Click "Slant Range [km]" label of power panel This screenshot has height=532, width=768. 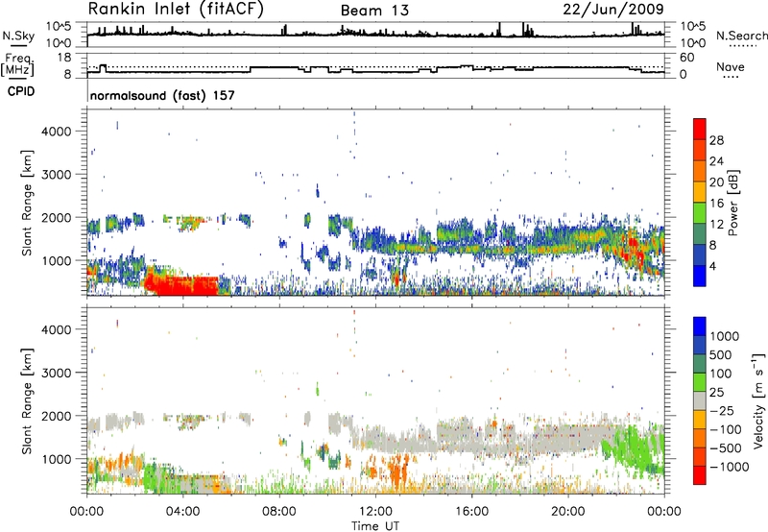pos(27,203)
